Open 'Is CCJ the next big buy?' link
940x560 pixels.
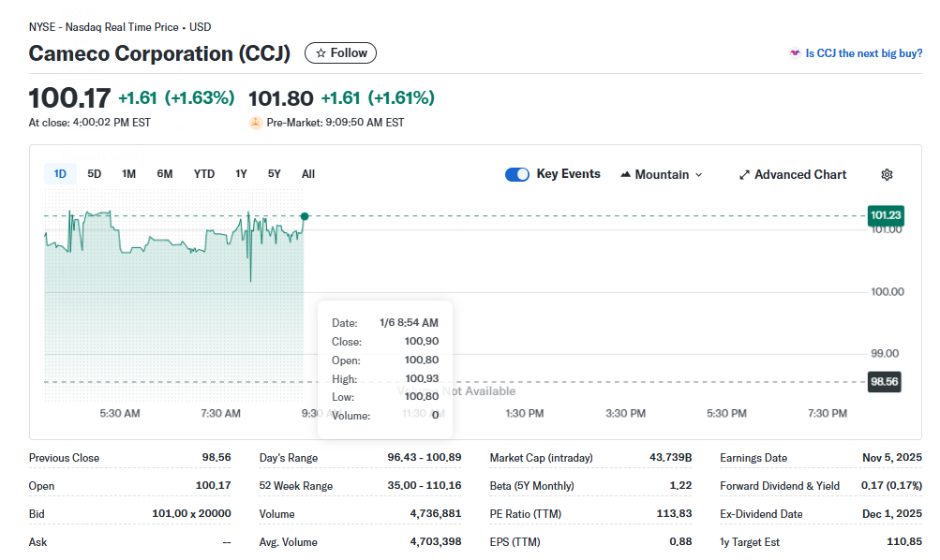coord(863,53)
